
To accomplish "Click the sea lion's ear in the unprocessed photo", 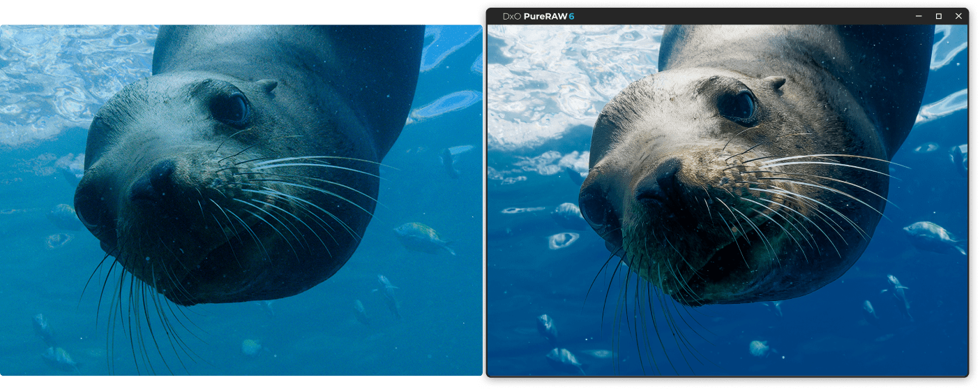I will pyautogui.click(x=267, y=85).
